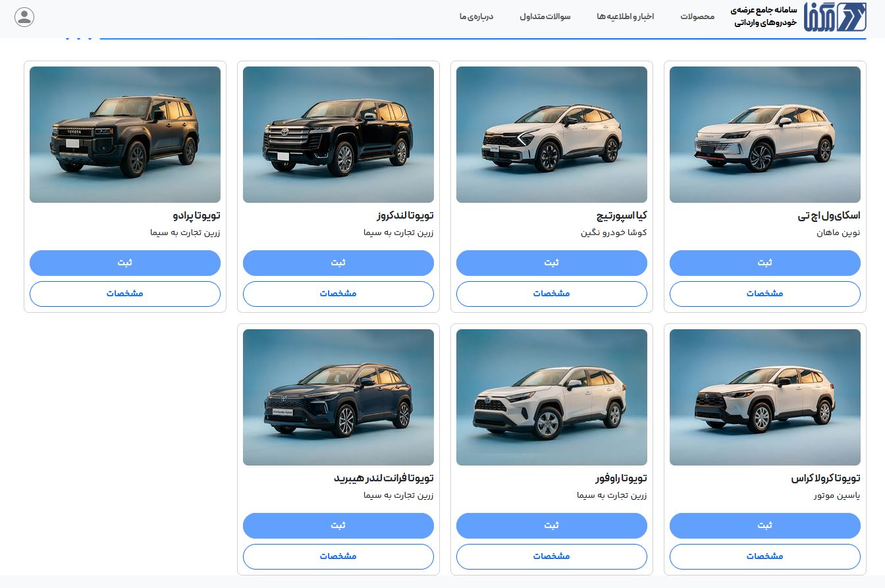
Task: Click the تویوتا کرولا کراس title
Action: pyautogui.click(x=825, y=479)
